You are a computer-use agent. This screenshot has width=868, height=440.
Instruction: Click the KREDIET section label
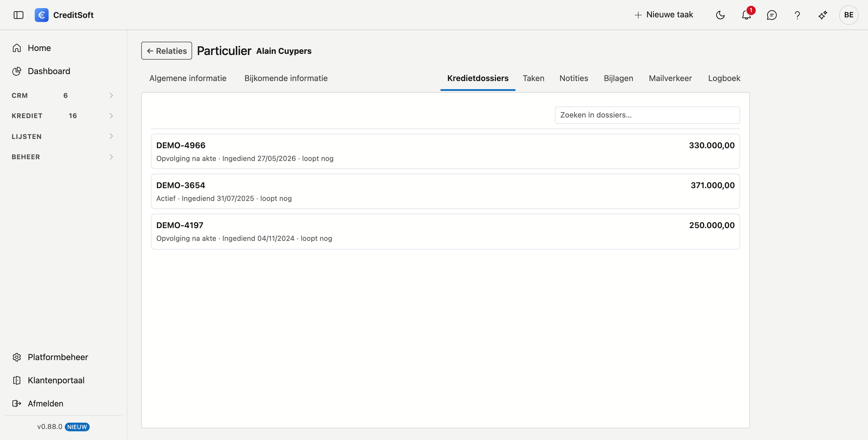pyautogui.click(x=27, y=116)
